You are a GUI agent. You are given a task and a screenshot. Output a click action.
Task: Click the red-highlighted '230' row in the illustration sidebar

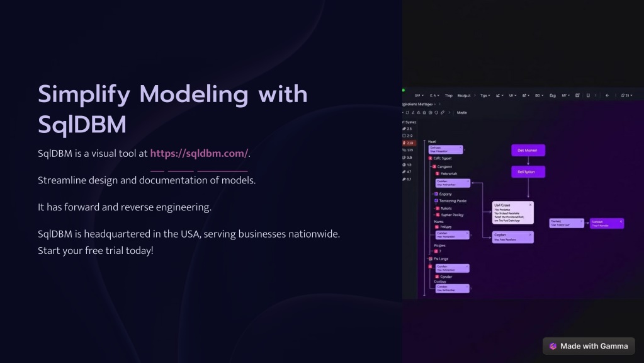pyautogui.click(x=409, y=143)
